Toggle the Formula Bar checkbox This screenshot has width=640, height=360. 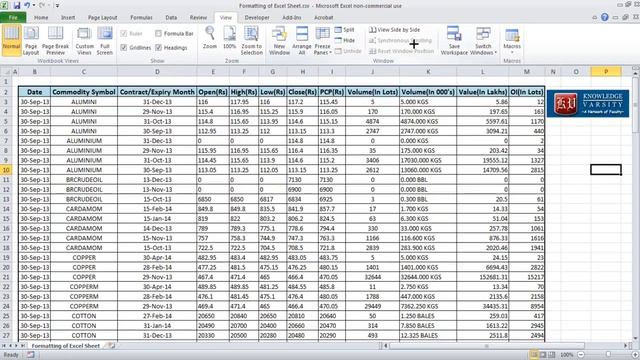coord(158,33)
